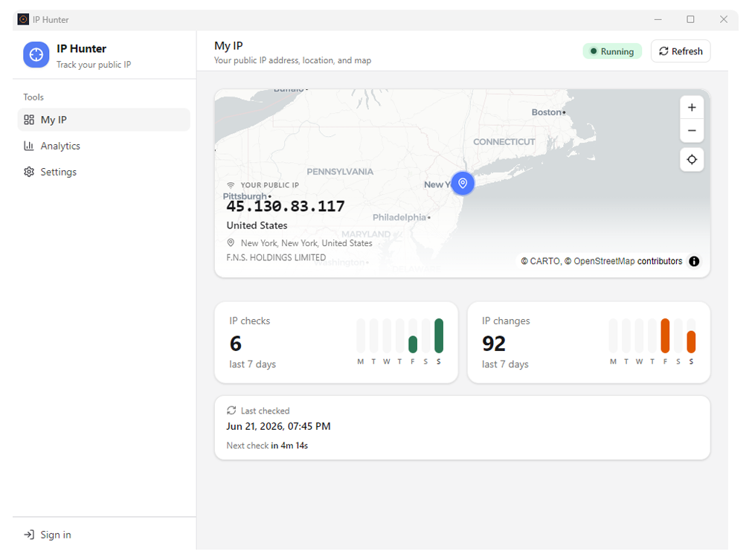Click the green Friday IP checks bar
Screen dimensions: 752x560
(x=413, y=344)
